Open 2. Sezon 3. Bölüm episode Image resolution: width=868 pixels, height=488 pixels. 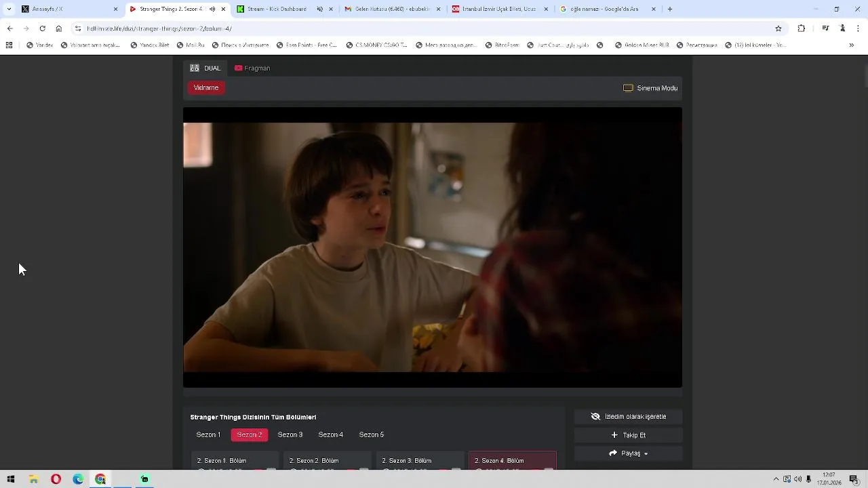[x=420, y=461]
